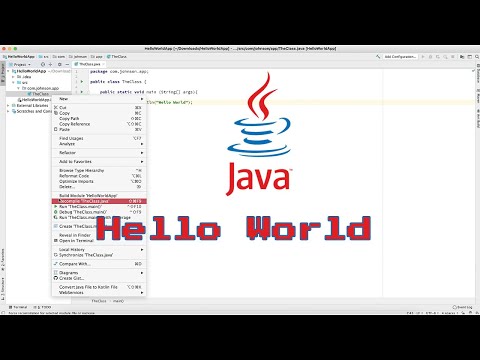The image size is (480, 360).
Task: Select the HelloWorldApp.iml file in the tree
Action: click(x=34, y=100)
